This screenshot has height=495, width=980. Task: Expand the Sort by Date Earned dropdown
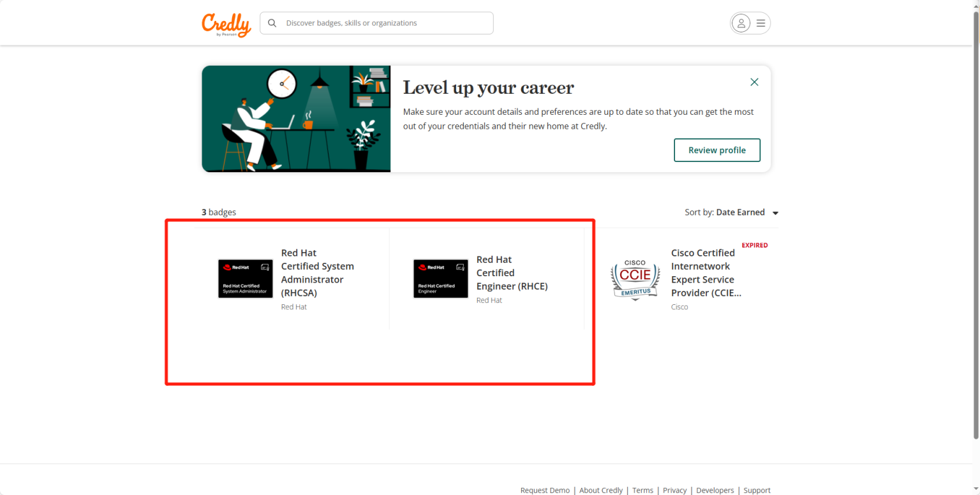[x=740, y=212]
